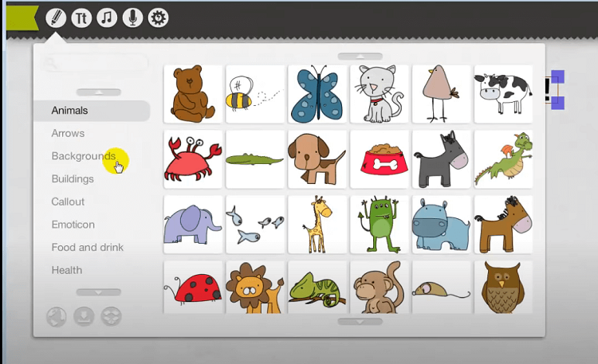This screenshot has width=598, height=364.
Task: Click the library search field
Action: [95, 63]
